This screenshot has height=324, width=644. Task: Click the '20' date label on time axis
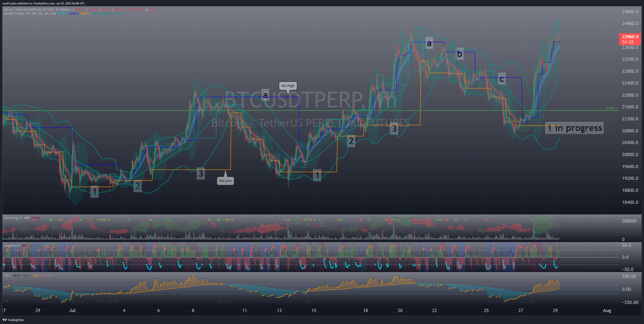[x=400, y=310]
